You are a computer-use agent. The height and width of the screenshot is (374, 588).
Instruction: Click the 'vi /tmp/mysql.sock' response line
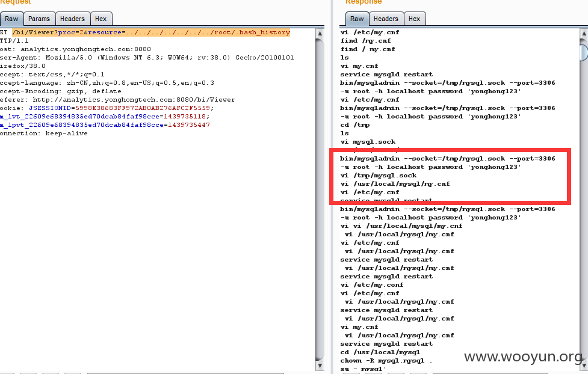379,176
